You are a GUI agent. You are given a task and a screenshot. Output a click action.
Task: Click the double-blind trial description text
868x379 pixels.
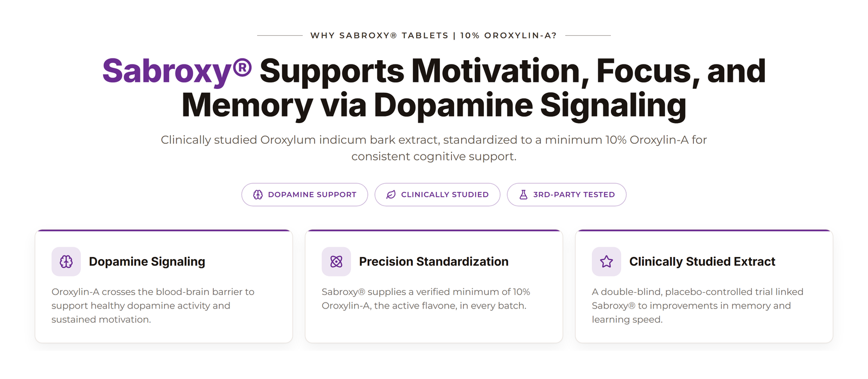click(x=698, y=306)
